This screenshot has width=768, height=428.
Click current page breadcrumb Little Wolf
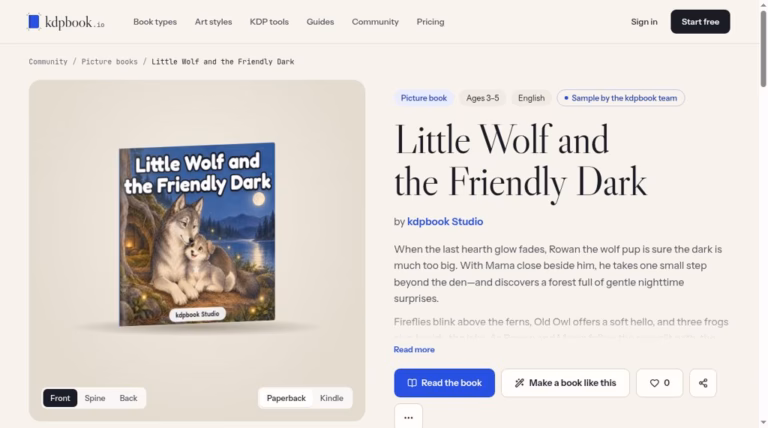(222, 62)
